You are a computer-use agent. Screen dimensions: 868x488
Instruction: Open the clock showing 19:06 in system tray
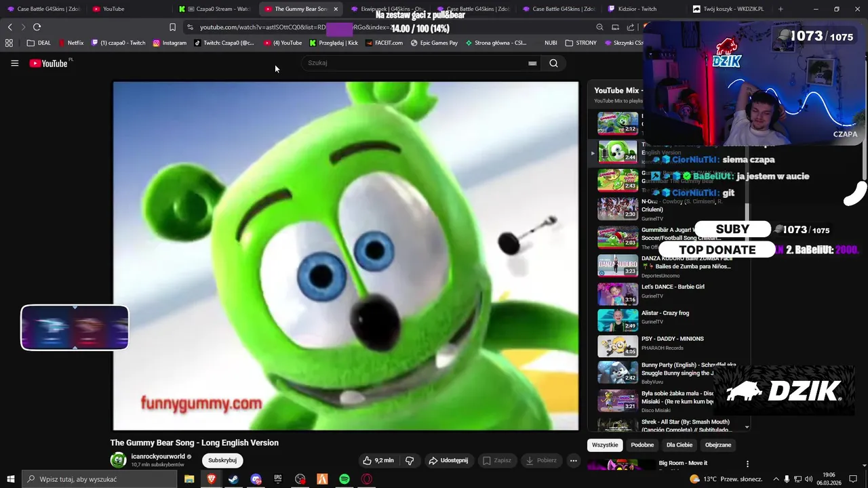click(829, 479)
